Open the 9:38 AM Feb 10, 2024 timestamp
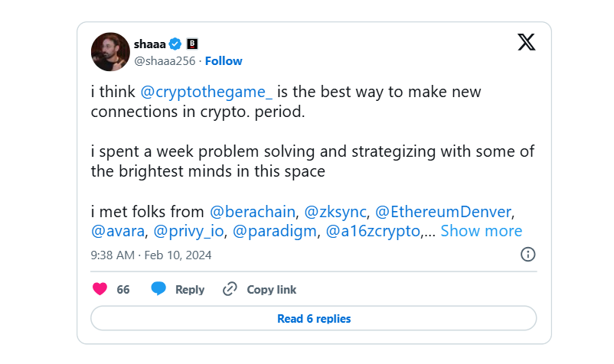614x364 pixels. (151, 255)
